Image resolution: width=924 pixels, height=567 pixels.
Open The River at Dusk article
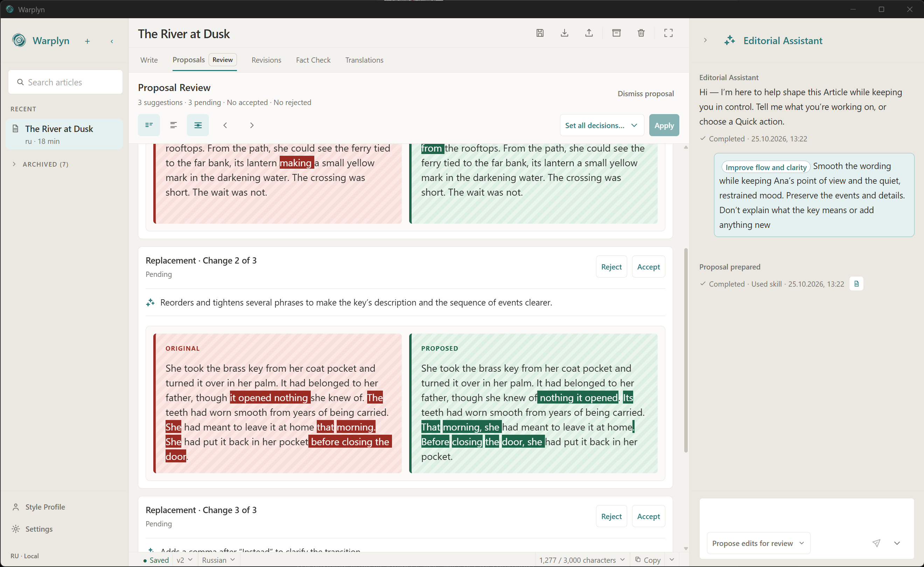[64, 134]
